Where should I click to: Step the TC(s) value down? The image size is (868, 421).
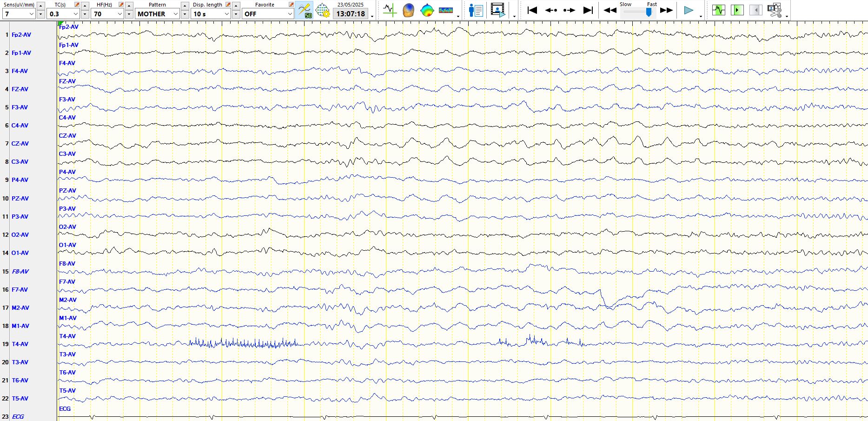coord(85,14)
